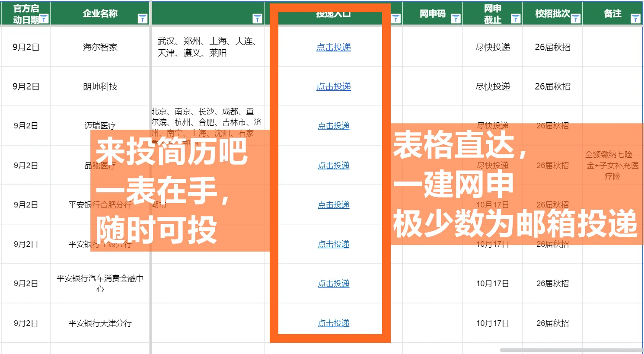Select 9月2日 date in 海尔智家 row

pos(26,47)
